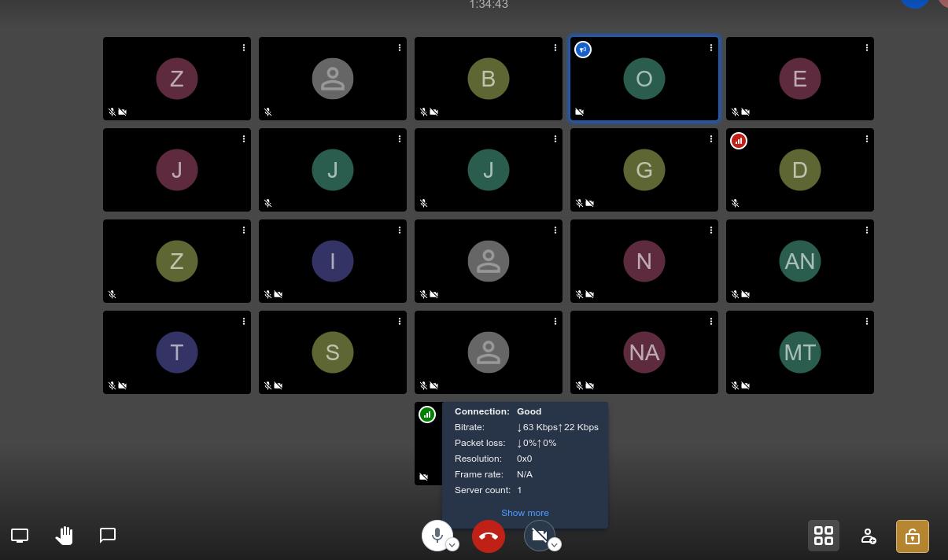This screenshot has width=948, height=560.
Task: Select participant T's avatar
Action: pos(177,352)
